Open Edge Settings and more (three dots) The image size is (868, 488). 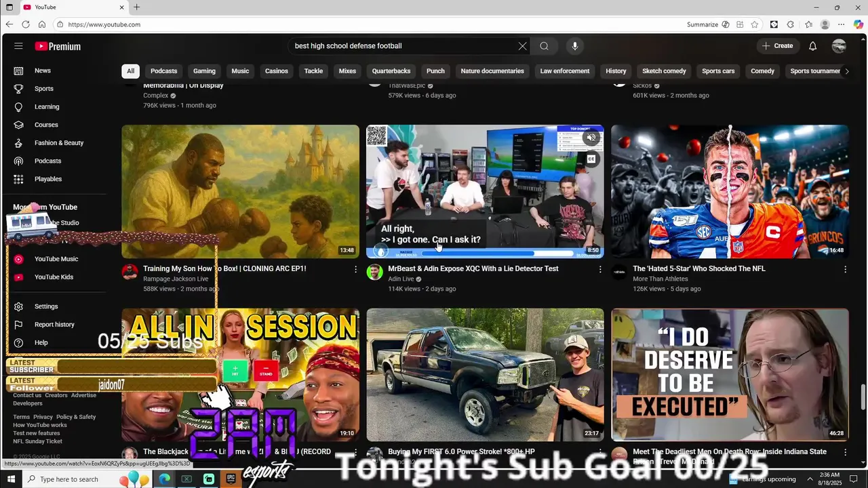tap(842, 24)
